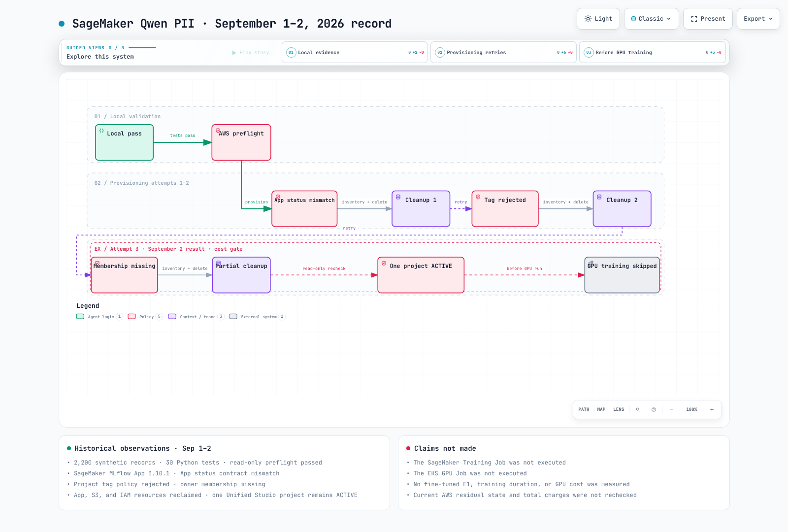Select the LENS view mode
788x532 pixels.
click(x=619, y=409)
